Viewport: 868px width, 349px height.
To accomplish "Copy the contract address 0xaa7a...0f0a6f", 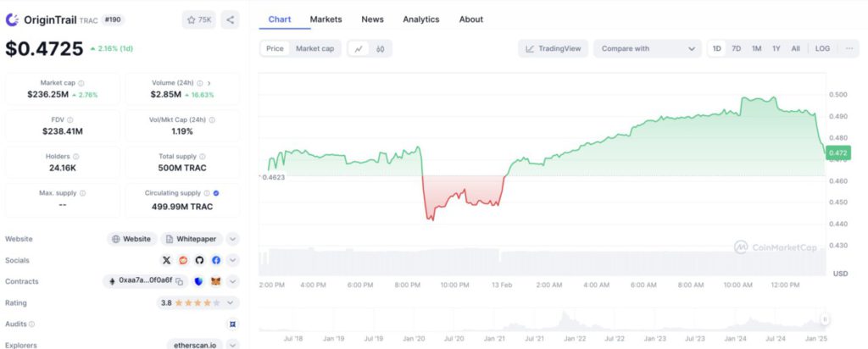I will 180,281.
